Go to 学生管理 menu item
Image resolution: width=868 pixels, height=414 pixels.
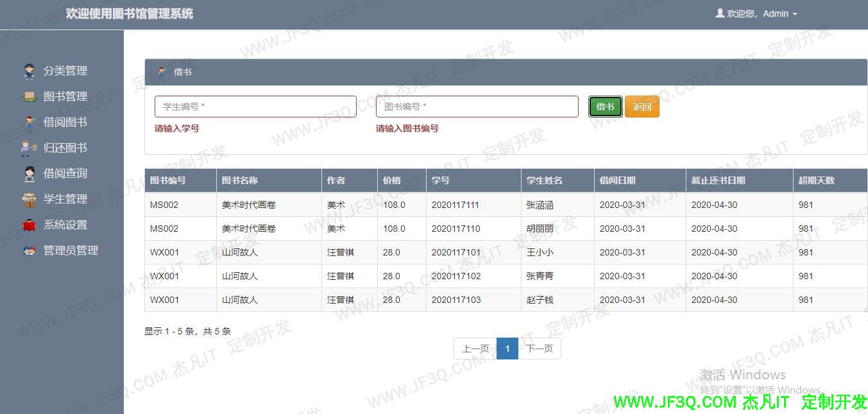[65, 200]
